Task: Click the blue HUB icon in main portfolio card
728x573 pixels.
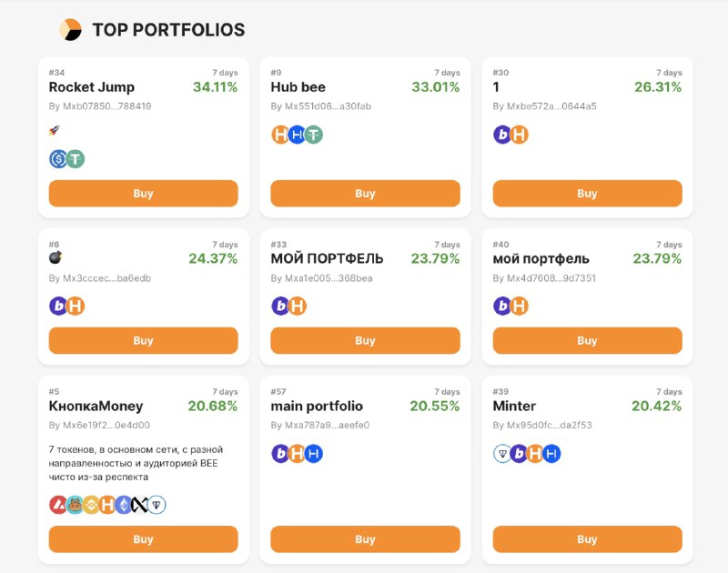Action: 314,454
